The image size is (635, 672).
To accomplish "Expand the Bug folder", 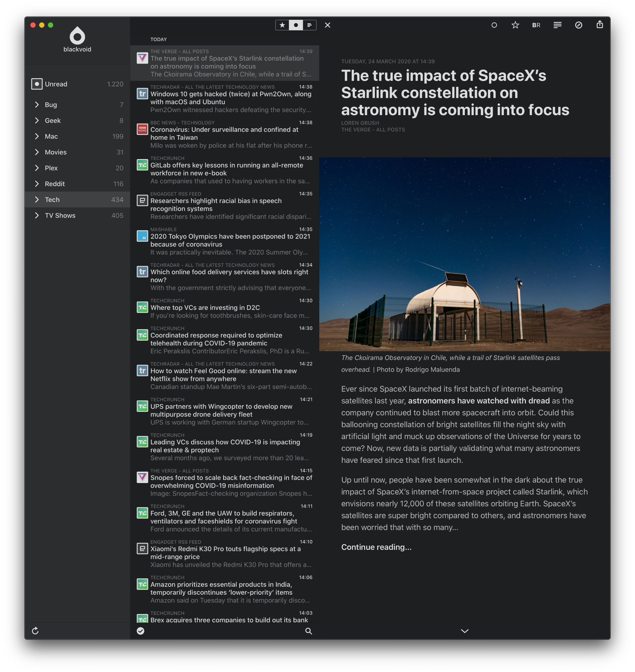I will (37, 105).
